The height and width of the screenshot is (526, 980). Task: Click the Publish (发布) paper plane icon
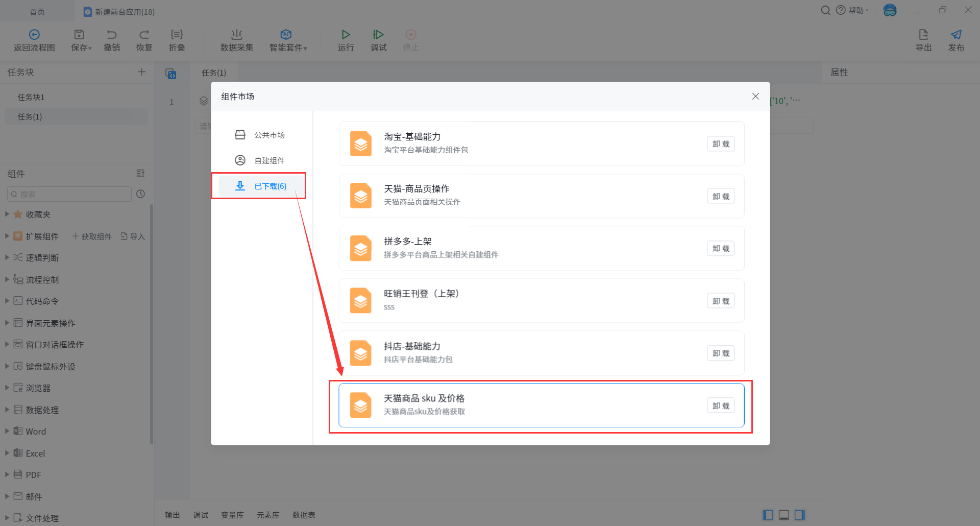pos(955,35)
